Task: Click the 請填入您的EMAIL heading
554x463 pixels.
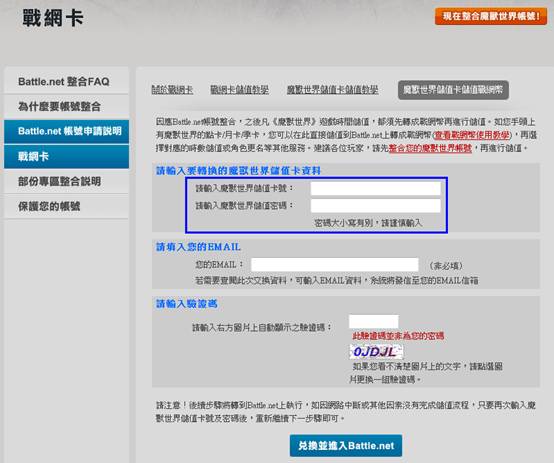Action: tap(198, 247)
